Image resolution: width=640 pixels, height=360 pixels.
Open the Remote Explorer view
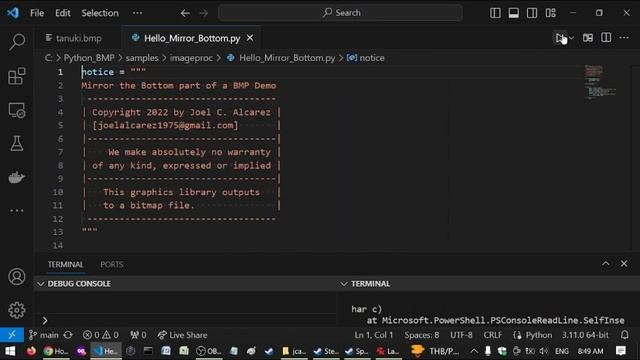17,110
